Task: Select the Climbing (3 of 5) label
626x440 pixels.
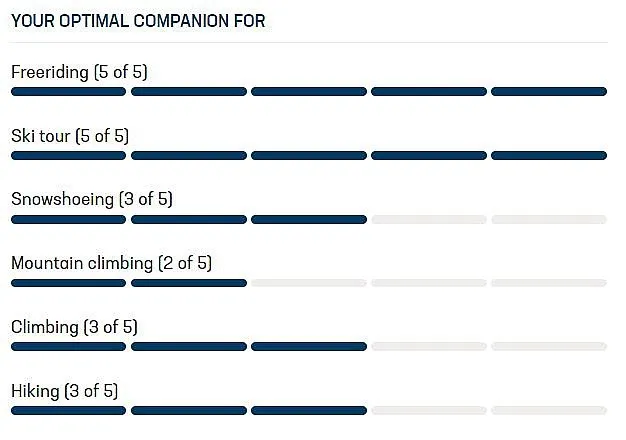Action: pyautogui.click(x=74, y=327)
